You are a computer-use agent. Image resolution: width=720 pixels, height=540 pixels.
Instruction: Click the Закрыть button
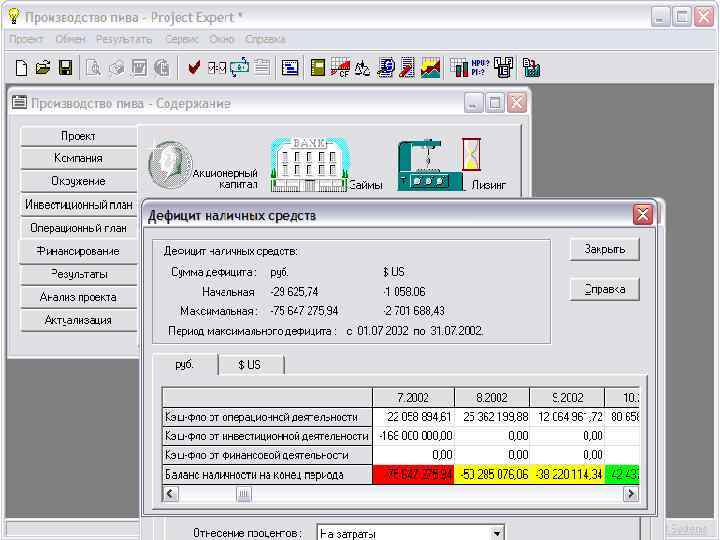pyautogui.click(x=604, y=249)
